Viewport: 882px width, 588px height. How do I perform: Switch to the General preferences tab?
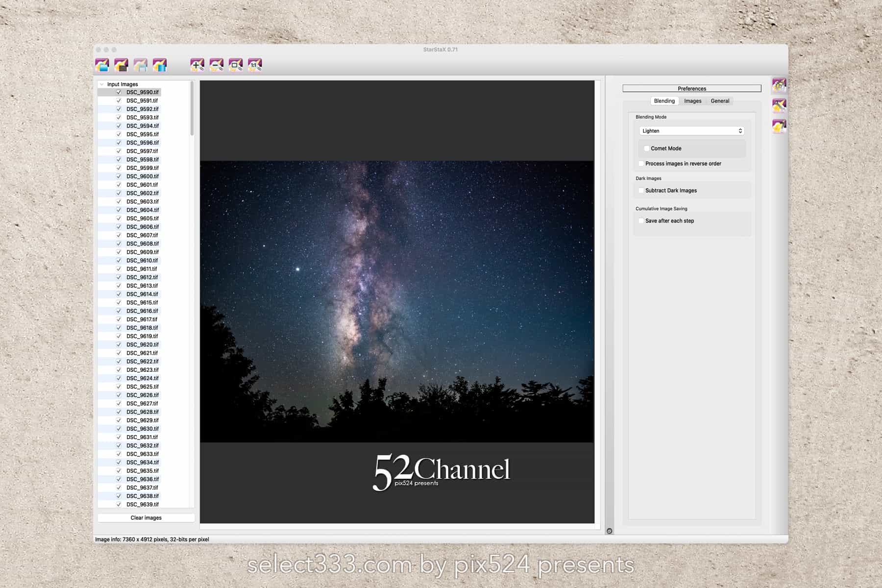coord(720,101)
